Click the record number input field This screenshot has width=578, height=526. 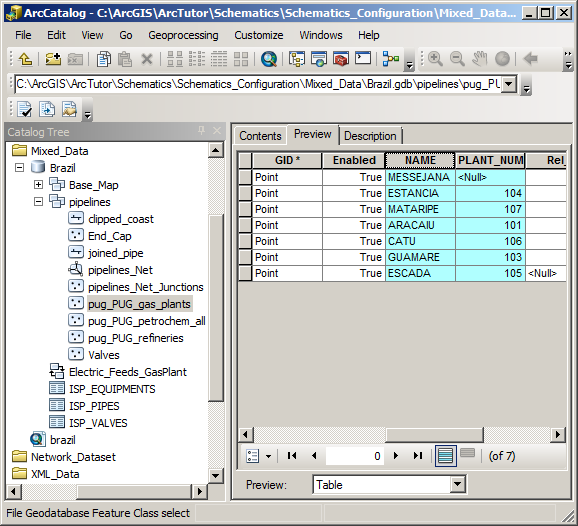point(355,456)
